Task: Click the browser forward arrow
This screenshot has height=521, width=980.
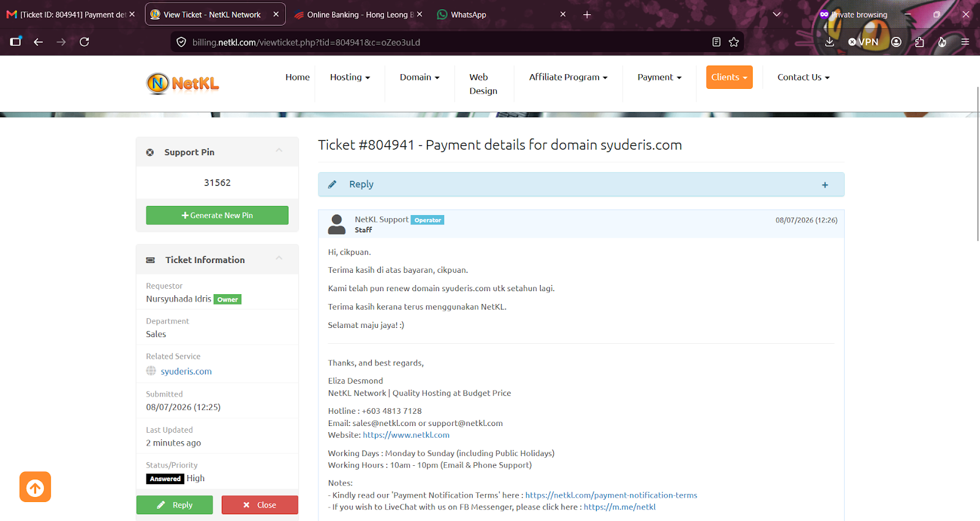Action: pyautogui.click(x=61, y=42)
